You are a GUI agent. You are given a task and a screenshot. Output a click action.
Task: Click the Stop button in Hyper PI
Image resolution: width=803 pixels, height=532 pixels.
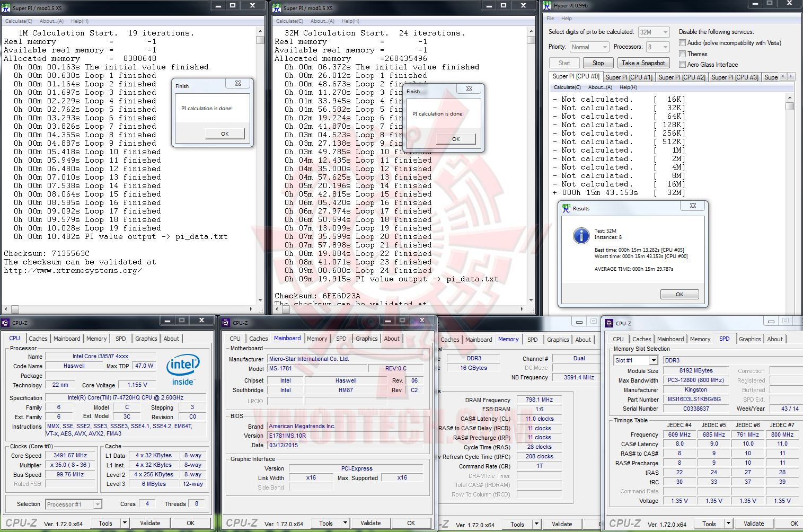click(598, 63)
